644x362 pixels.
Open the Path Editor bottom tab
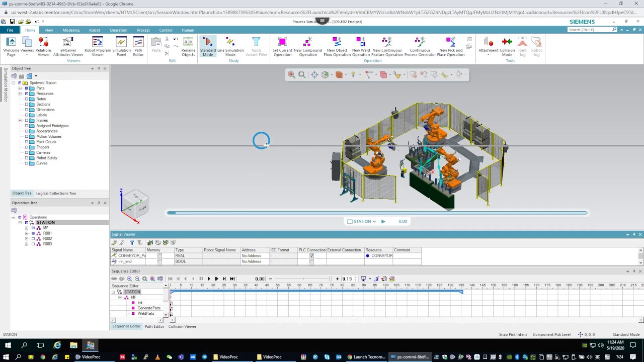click(x=154, y=326)
